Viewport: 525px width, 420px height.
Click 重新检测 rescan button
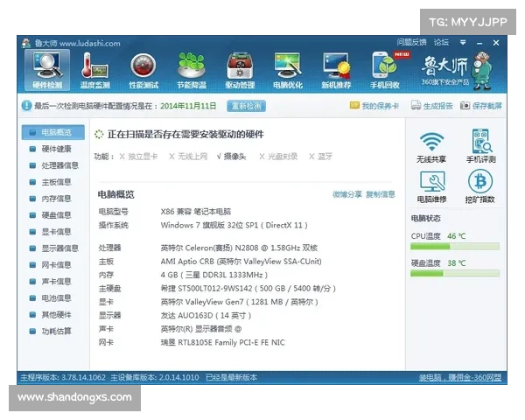(246, 106)
